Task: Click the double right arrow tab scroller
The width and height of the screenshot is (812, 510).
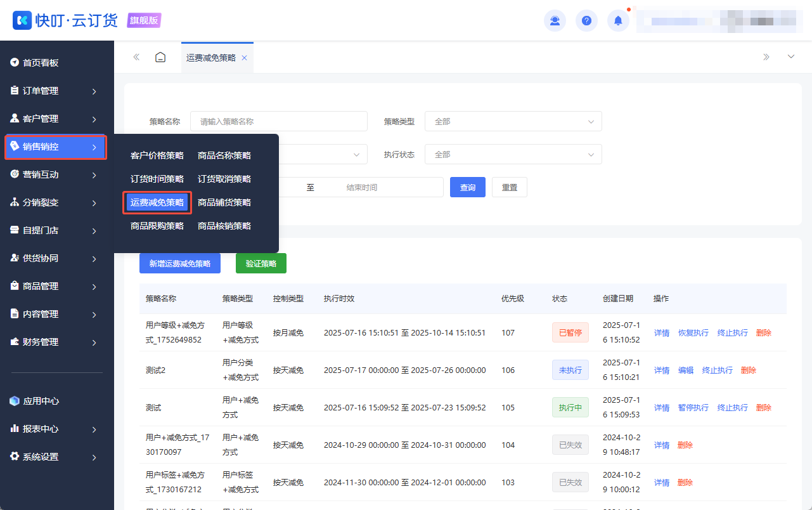Action: [x=766, y=57]
